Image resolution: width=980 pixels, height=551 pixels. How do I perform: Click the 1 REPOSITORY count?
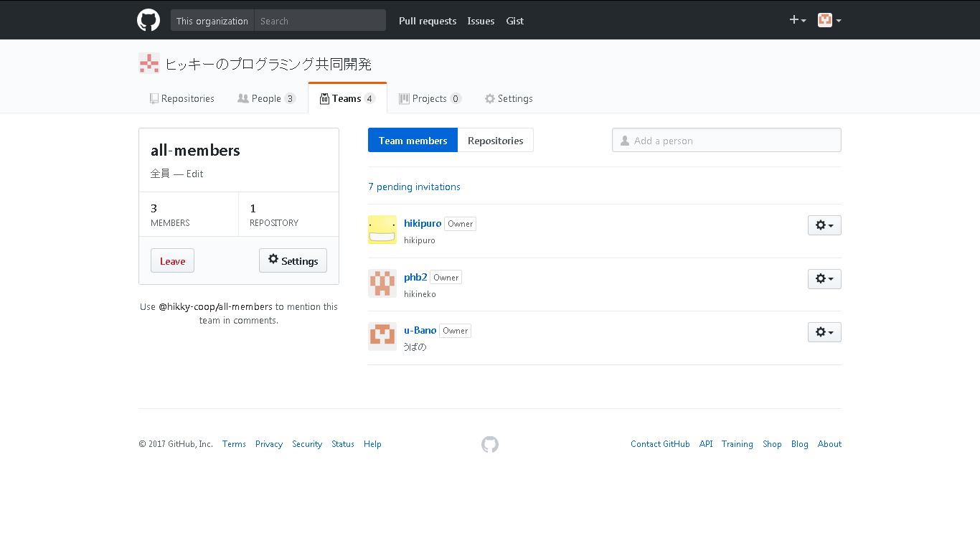pos(288,215)
